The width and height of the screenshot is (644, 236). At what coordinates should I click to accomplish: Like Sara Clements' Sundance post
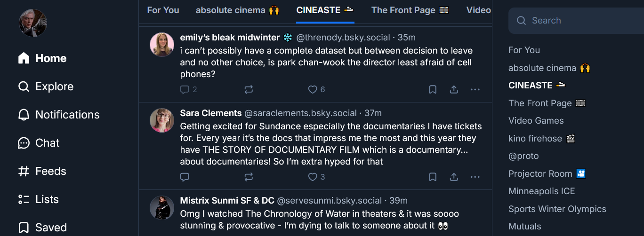click(x=313, y=177)
